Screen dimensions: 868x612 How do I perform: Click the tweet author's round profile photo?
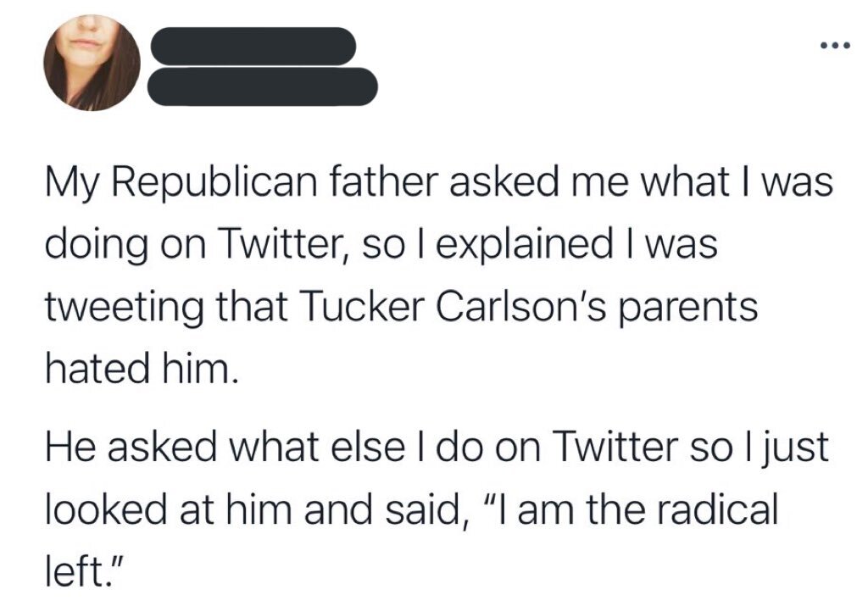pos(92,64)
